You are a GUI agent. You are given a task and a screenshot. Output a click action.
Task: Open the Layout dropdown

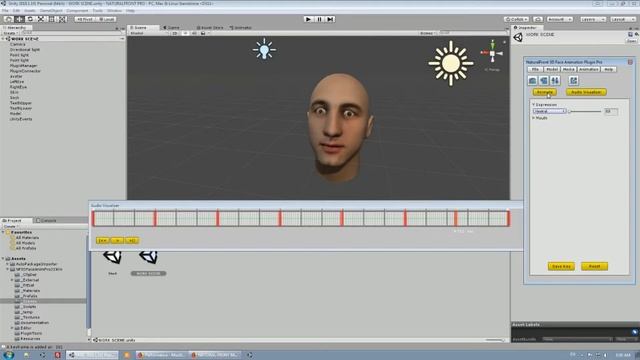click(x=623, y=19)
